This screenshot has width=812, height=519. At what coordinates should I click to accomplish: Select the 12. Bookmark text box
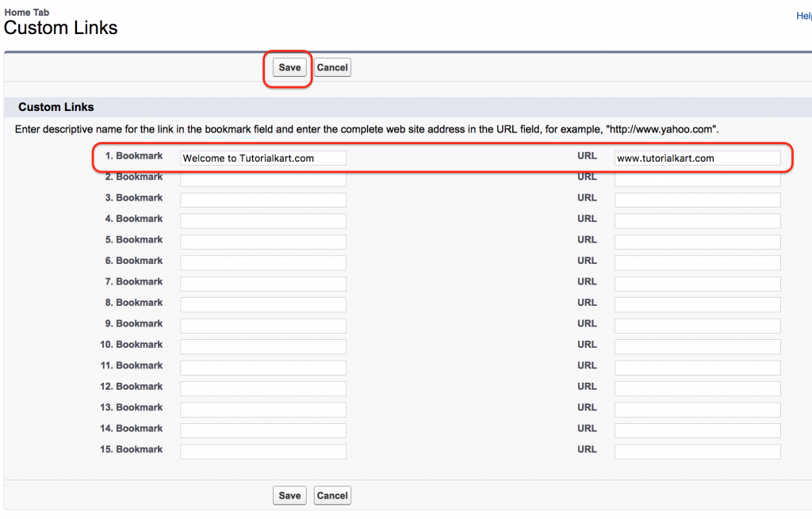point(263,388)
